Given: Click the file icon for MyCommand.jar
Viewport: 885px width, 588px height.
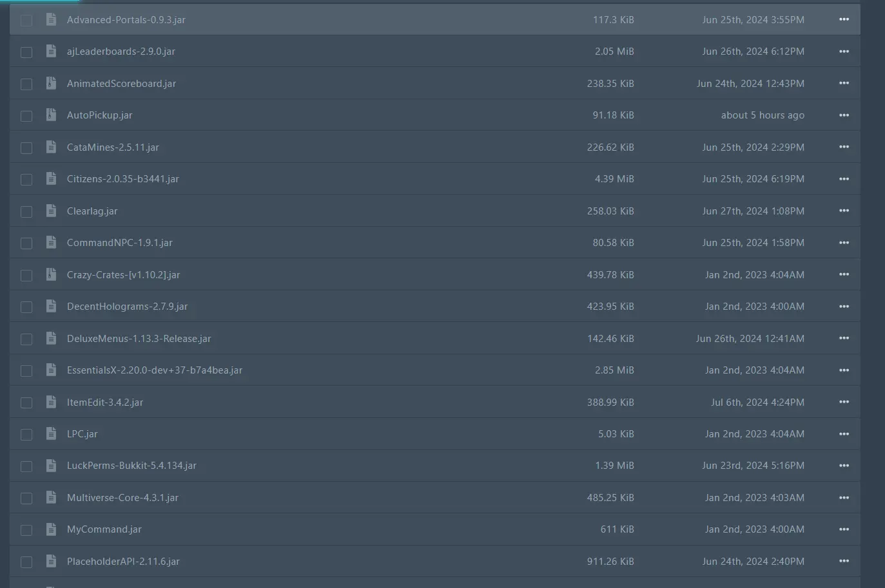Looking at the screenshot, I should 51,529.
